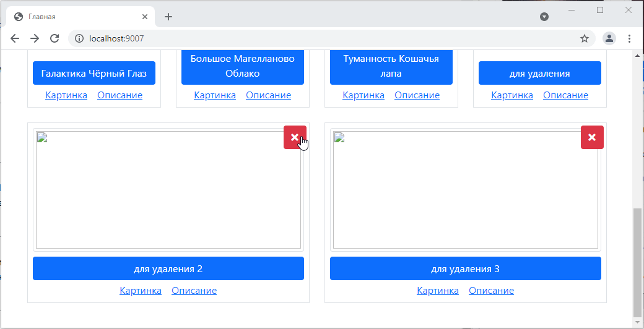
Task: Open 'Картинка' link under 'для удаления 2'
Action: point(141,291)
